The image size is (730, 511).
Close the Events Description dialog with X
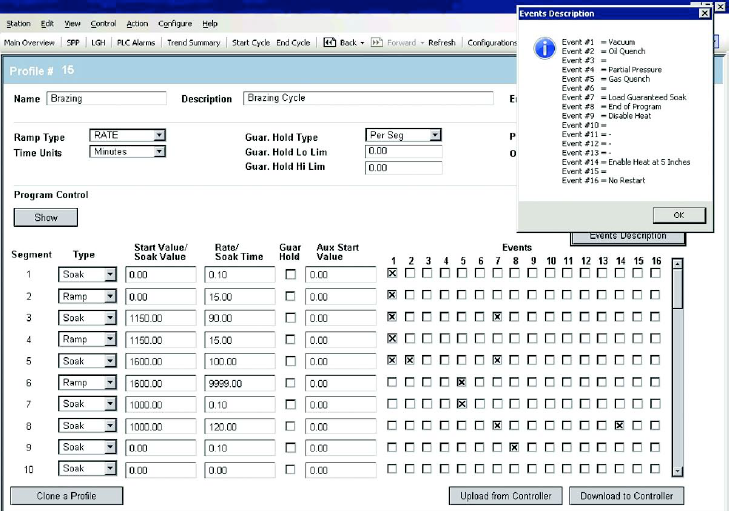[705, 13]
